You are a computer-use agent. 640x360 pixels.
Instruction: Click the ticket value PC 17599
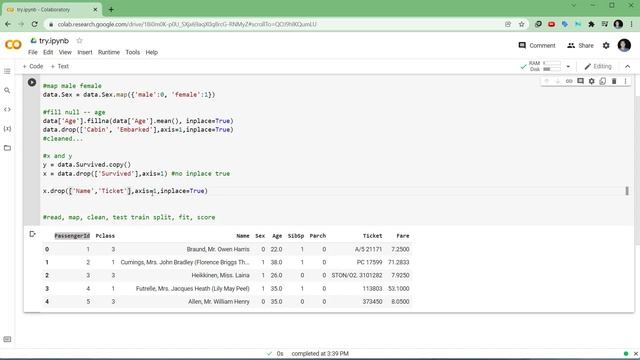click(369, 262)
